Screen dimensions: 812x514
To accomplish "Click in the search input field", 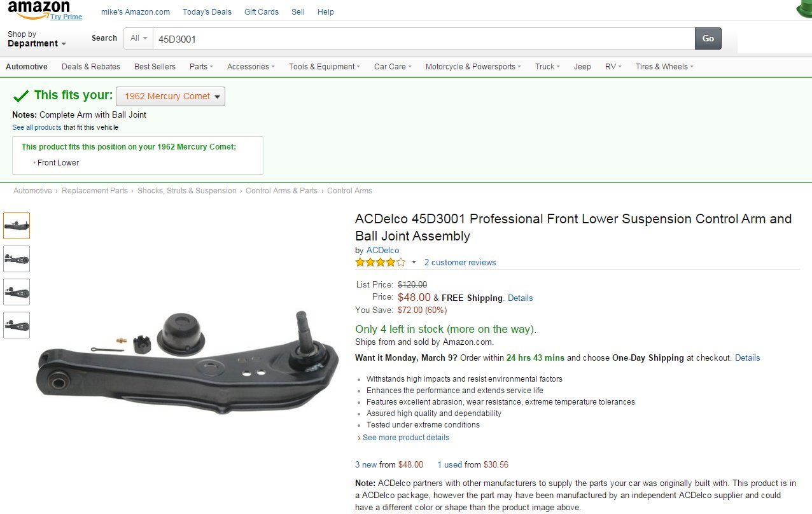I will coord(423,39).
